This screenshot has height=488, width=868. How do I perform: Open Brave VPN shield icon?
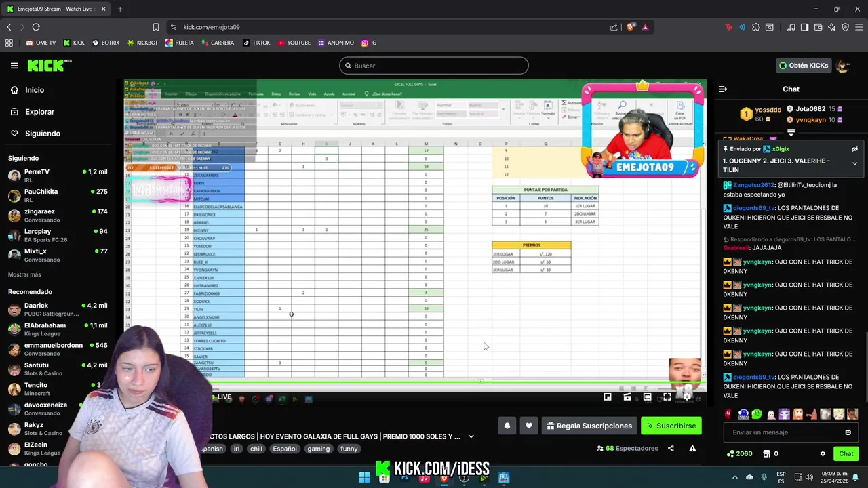[845, 27]
